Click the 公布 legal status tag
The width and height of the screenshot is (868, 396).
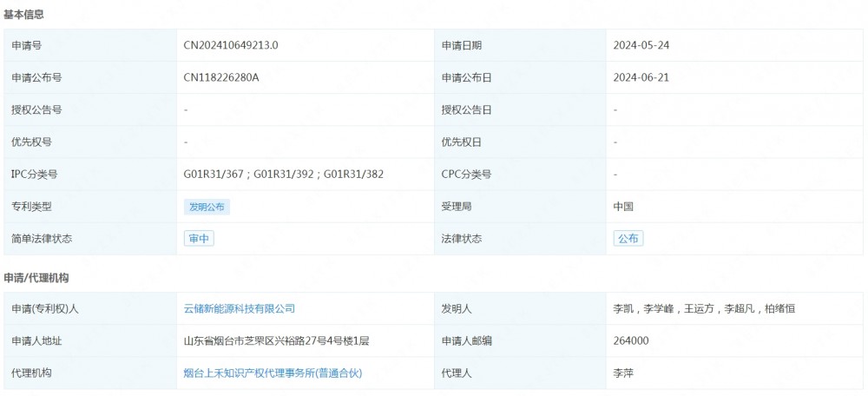[x=628, y=239]
